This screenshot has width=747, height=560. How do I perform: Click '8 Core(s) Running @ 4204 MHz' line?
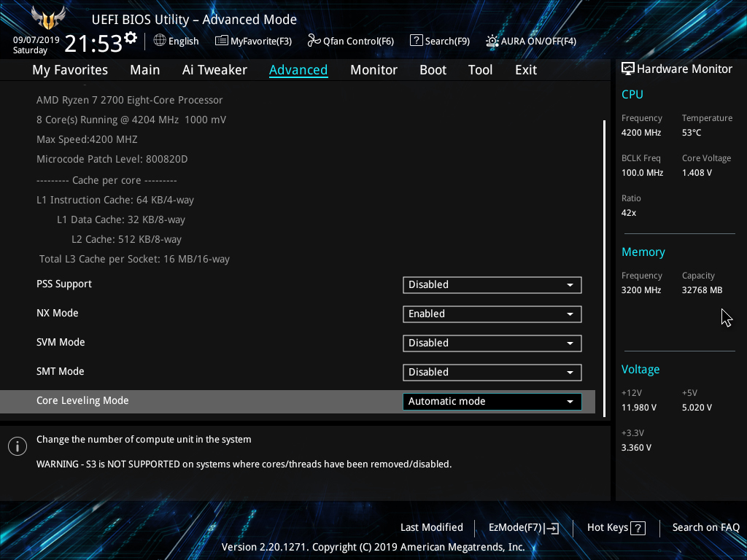[x=131, y=120]
